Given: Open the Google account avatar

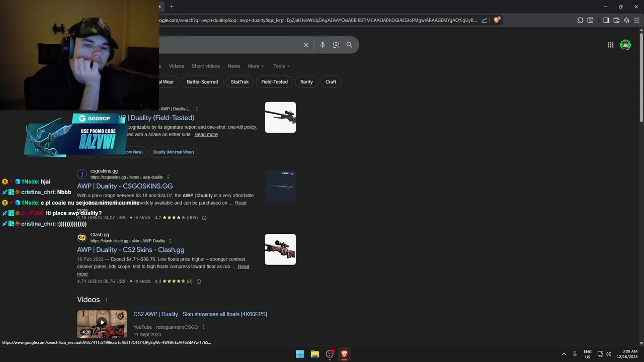Looking at the screenshot, I should [x=625, y=45].
